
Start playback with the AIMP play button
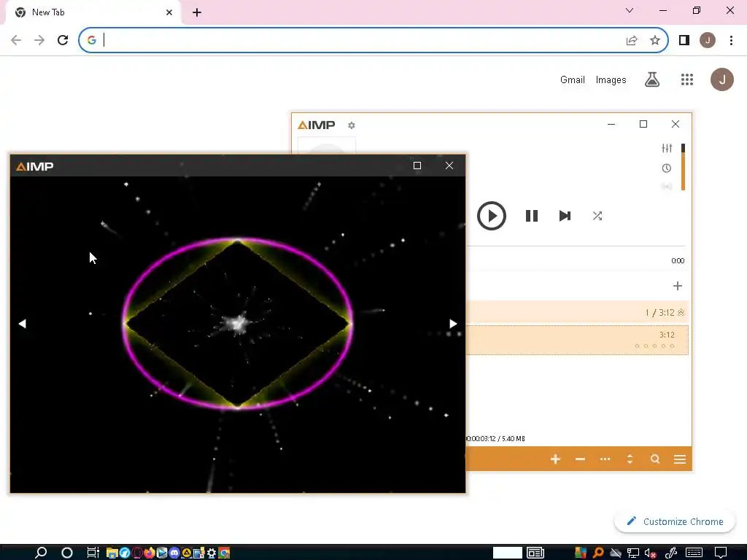tap(491, 216)
